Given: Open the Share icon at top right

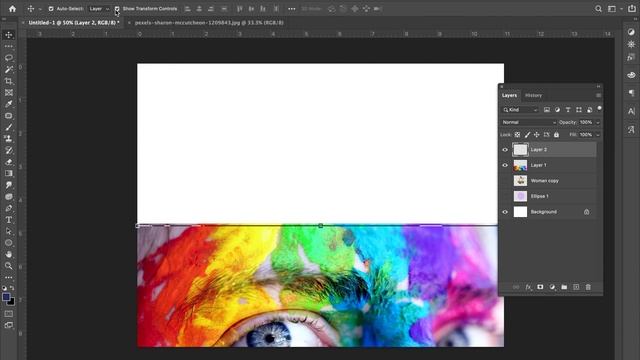Looking at the screenshot, I should click(632, 9).
